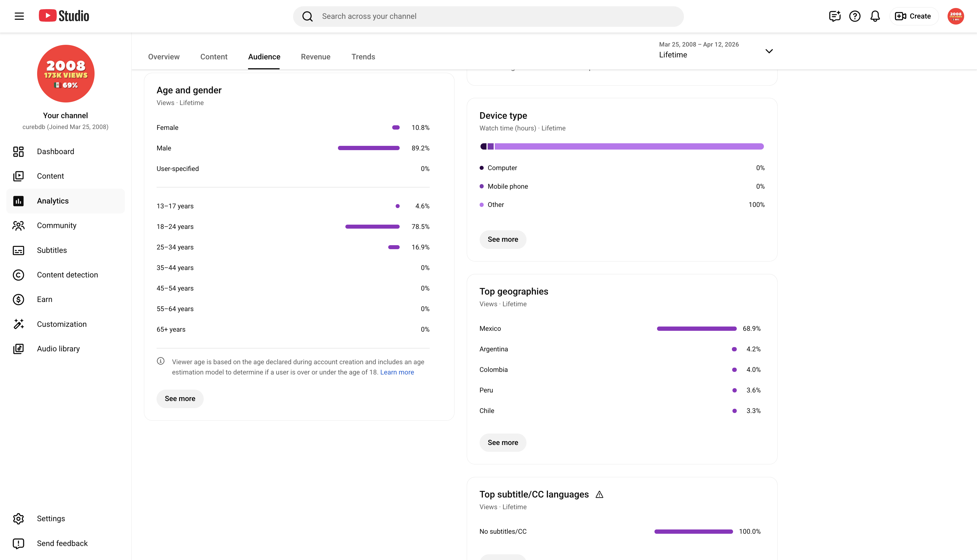The width and height of the screenshot is (977, 560).
Task: Click See more under Top geographies
Action: tap(503, 443)
